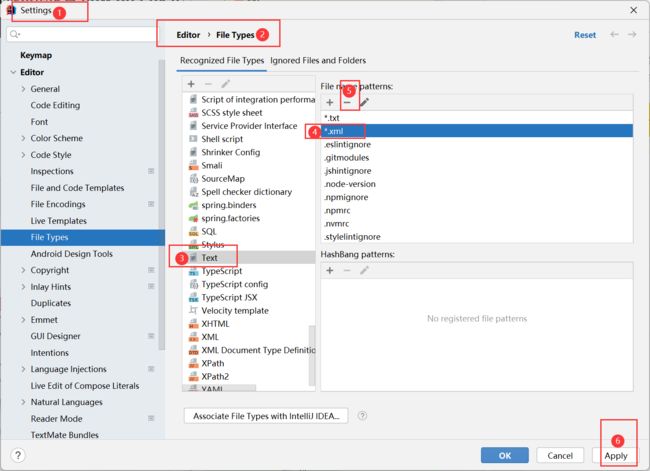Select the *.xml file name pattern
The width and height of the screenshot is (650, 471).
[338, 131]
